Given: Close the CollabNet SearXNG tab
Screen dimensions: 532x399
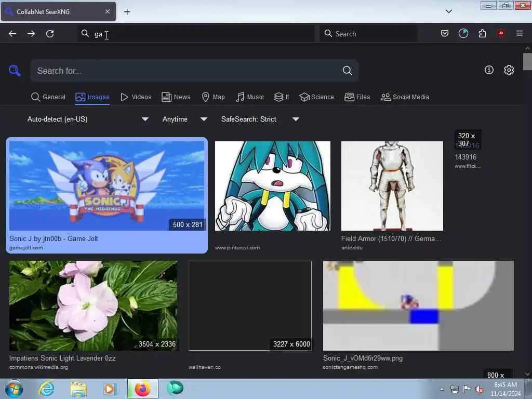Looking at the screenshot, I should (108, 11).
